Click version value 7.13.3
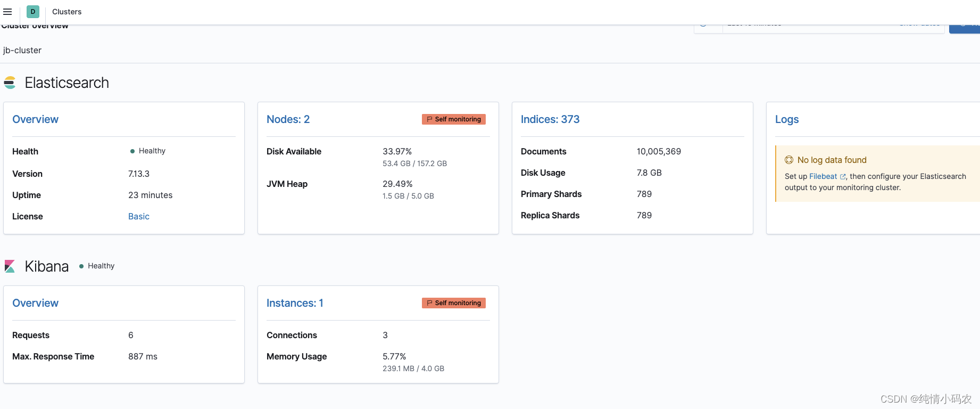Image resolution: width=980 pixels, height=409 pixels. point(139,174)
